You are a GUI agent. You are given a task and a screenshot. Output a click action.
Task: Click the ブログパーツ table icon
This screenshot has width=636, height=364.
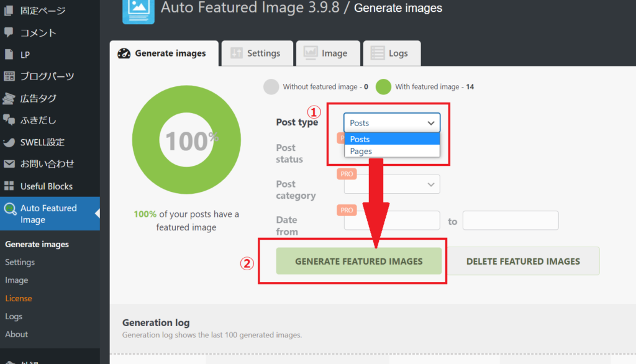pyautogui.click(x=9, y=76)
